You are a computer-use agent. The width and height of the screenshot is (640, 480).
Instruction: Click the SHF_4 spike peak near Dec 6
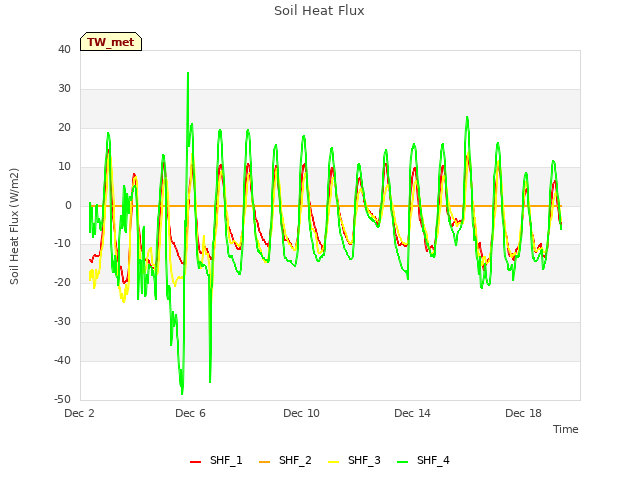(x=188, y=73)
